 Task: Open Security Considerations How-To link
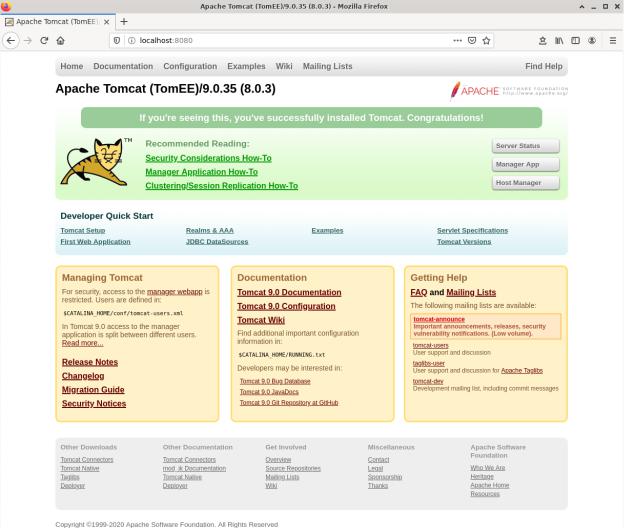(x=208, y=158)
